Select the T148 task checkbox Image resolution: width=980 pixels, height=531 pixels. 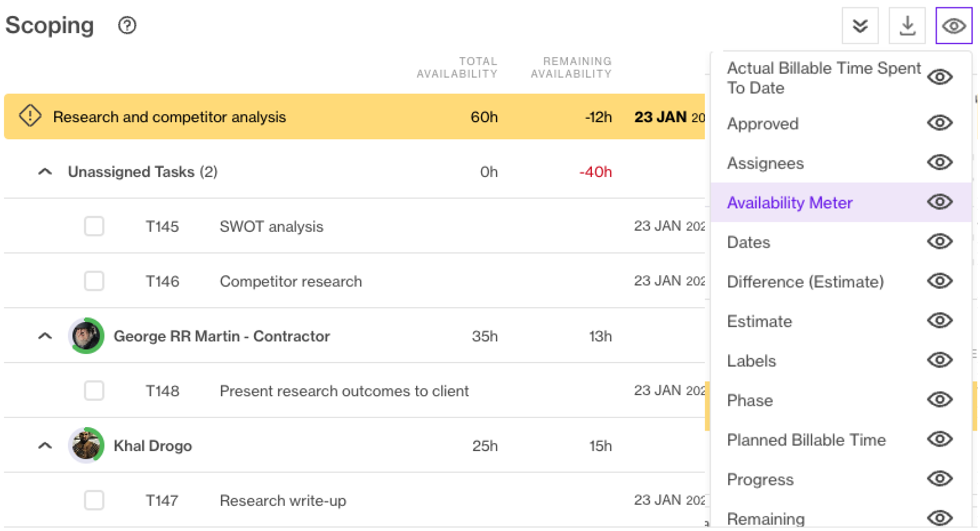(x=94, y=391)
